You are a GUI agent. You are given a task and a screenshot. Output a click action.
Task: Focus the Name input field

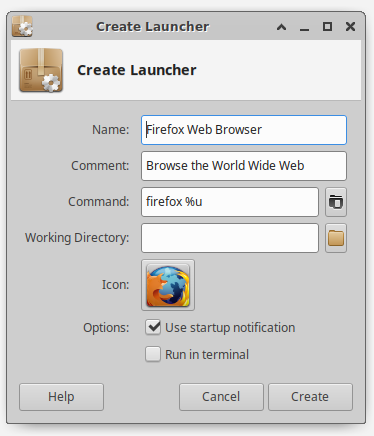(x=244, y=130)
